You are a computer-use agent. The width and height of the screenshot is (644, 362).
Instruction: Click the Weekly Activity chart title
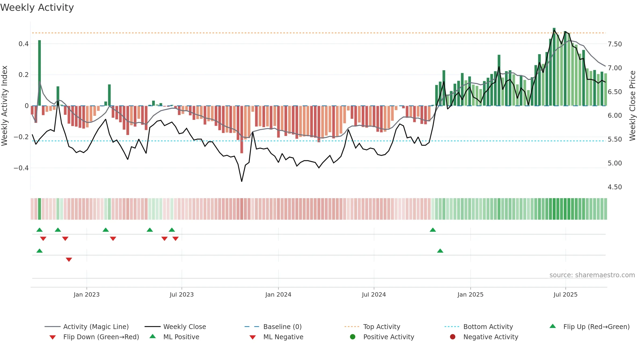point(37,8)
